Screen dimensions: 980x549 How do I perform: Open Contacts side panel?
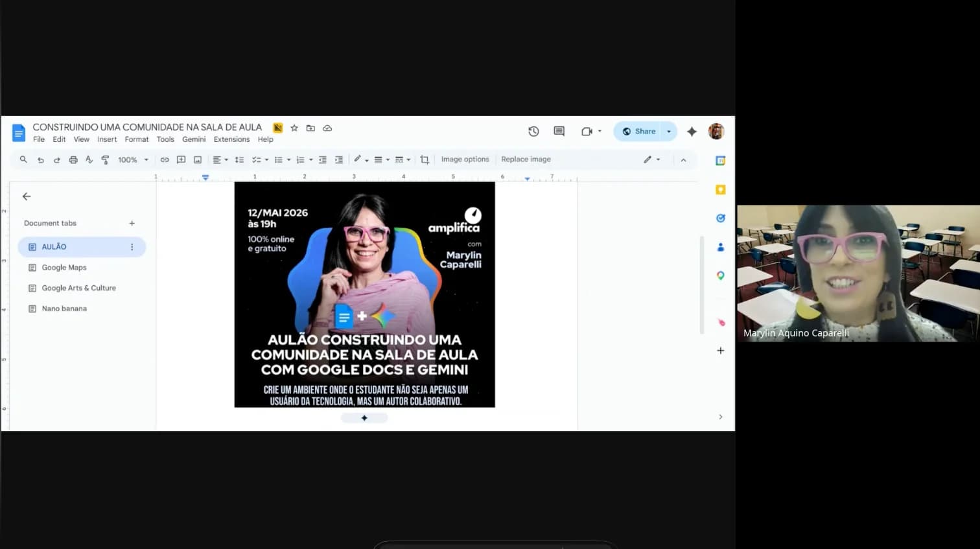(x=720, y=247)
